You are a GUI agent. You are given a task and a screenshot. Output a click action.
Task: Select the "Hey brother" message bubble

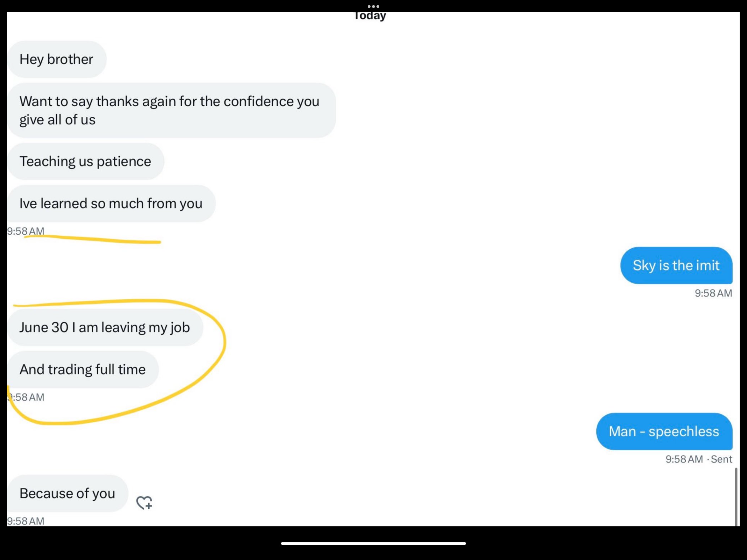[56, 59]
